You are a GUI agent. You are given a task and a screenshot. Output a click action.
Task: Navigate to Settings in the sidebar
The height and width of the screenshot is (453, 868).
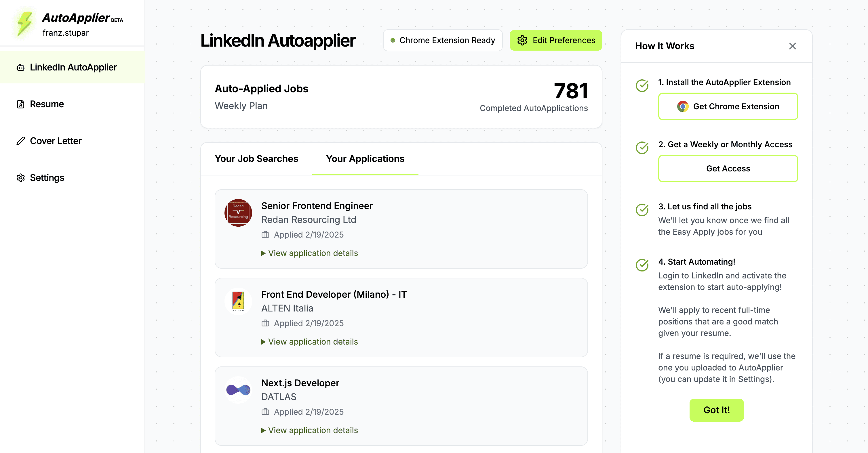[72, 177]
